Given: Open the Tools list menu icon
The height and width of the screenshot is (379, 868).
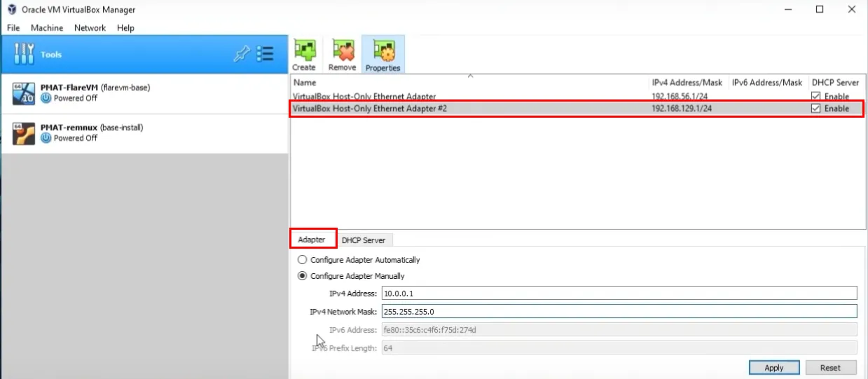Looking at the screenshot, I should pyautogui.click(x=265, y=55).
